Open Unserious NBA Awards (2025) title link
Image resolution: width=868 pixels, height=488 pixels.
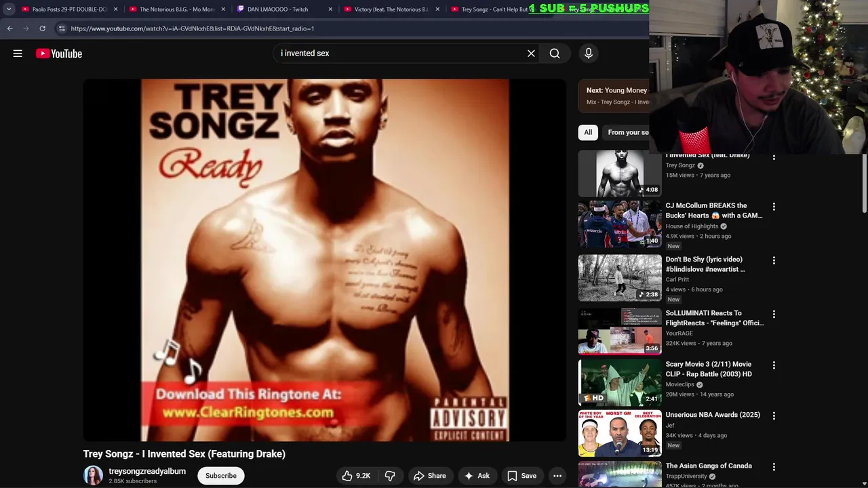(x=713, y=415)
